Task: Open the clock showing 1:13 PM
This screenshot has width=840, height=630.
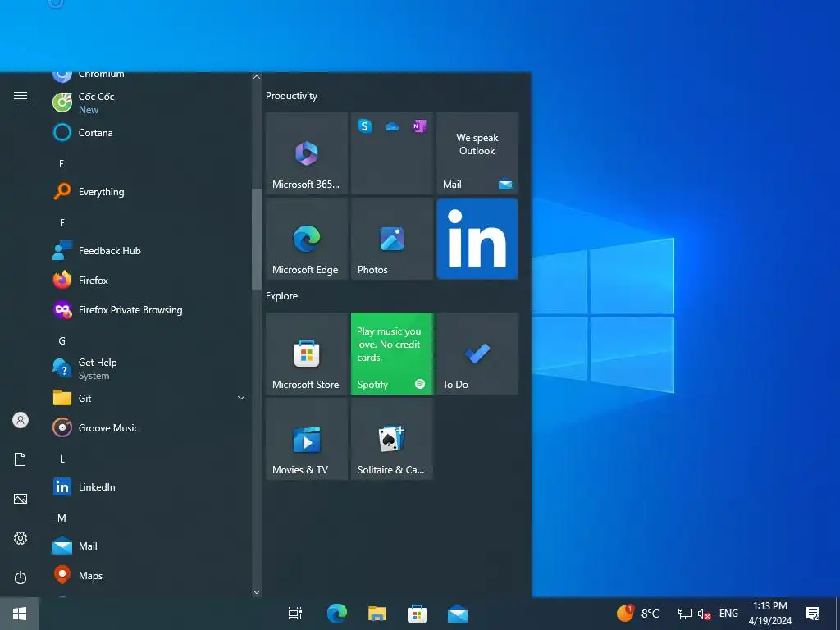Action: 770,614
